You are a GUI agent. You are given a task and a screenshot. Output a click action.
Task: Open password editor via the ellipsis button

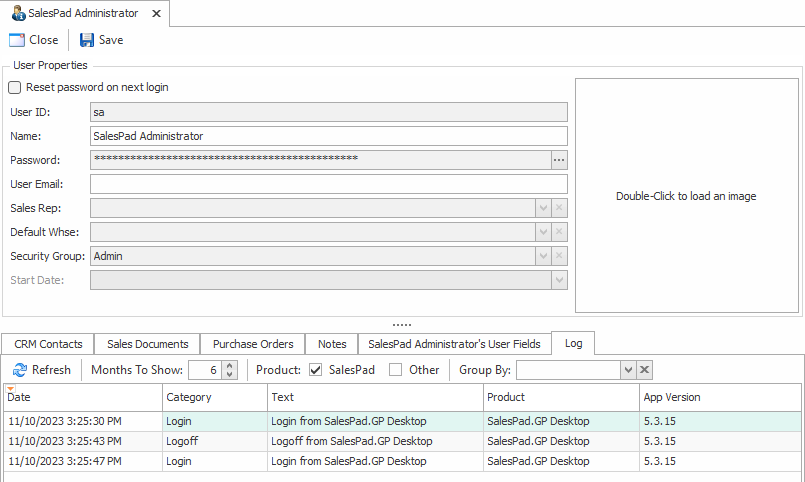(559, 160)
